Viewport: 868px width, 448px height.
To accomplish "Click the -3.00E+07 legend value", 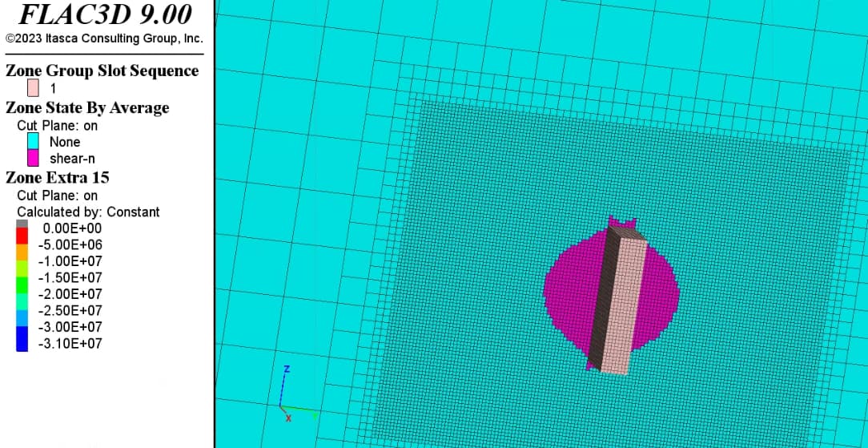I will [70, 327].
